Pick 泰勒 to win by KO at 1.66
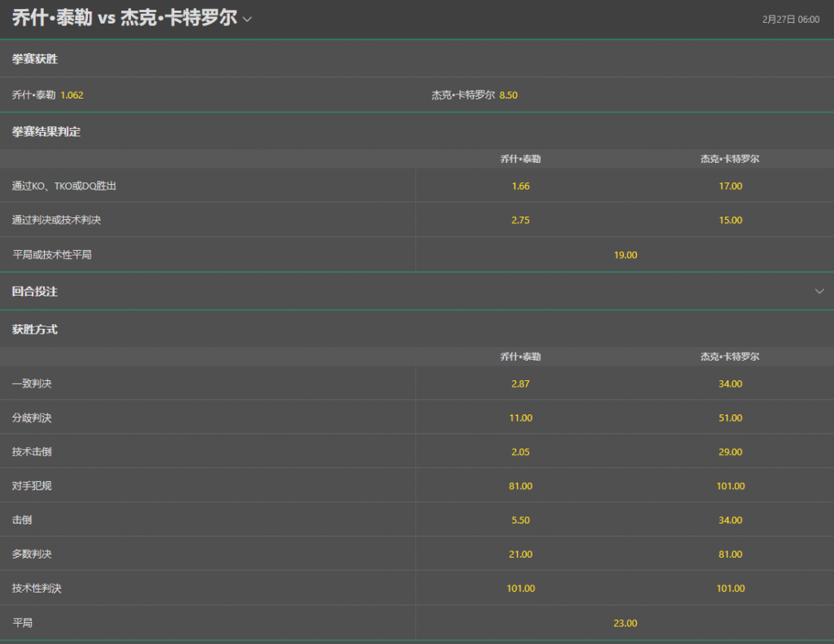This screenshot has height=644, width=834. (520, 186)
